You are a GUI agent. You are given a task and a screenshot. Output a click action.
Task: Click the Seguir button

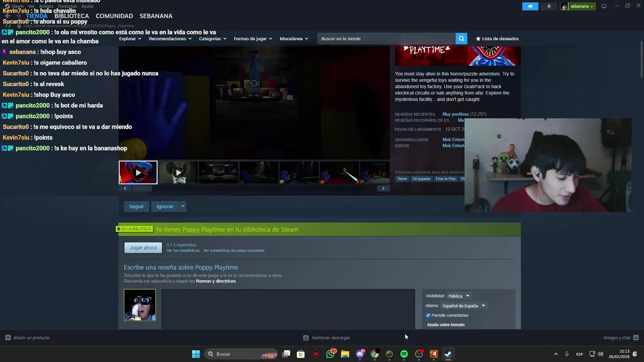coord(136,206)
